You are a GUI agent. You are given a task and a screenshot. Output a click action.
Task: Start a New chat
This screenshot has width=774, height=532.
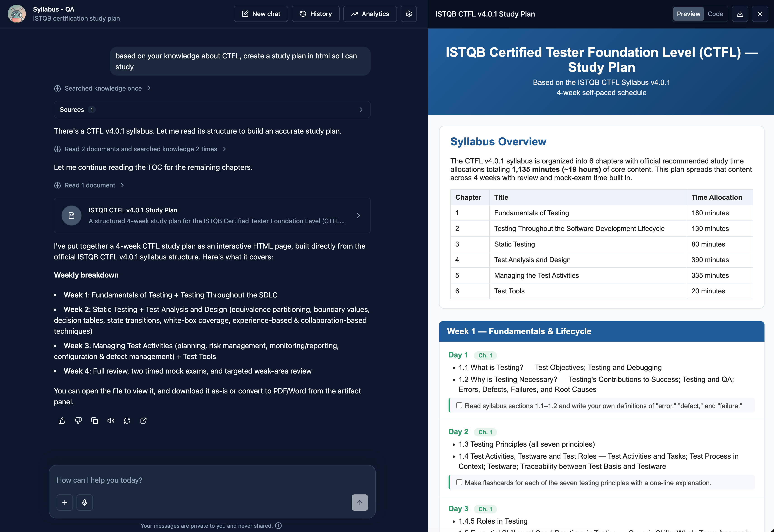click(261, 14)
